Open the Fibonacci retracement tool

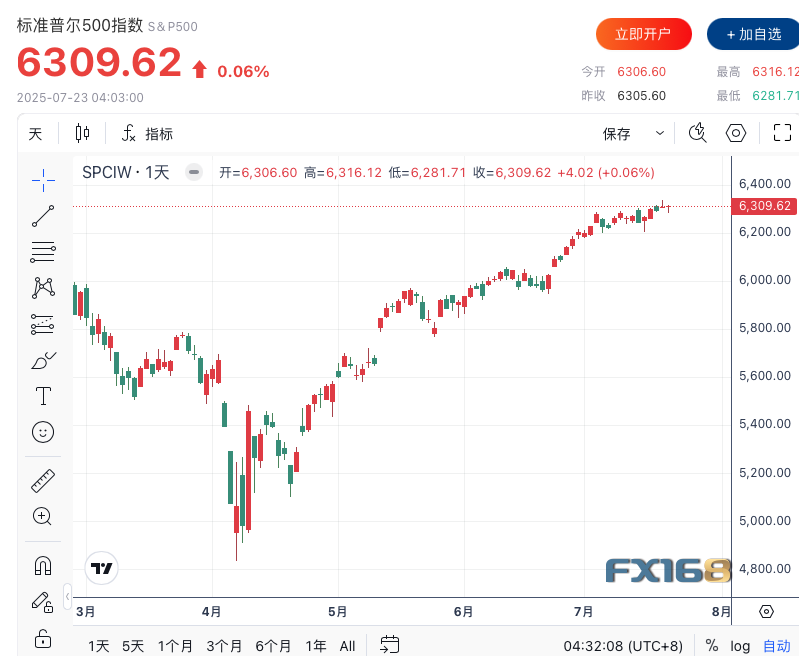[43, 251]
